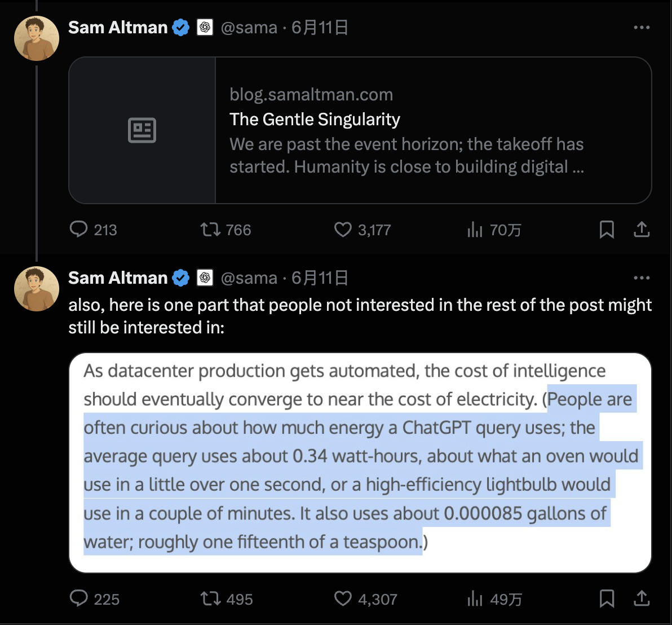
Task: Click the share icon on the first tweet
Action: 642,230
